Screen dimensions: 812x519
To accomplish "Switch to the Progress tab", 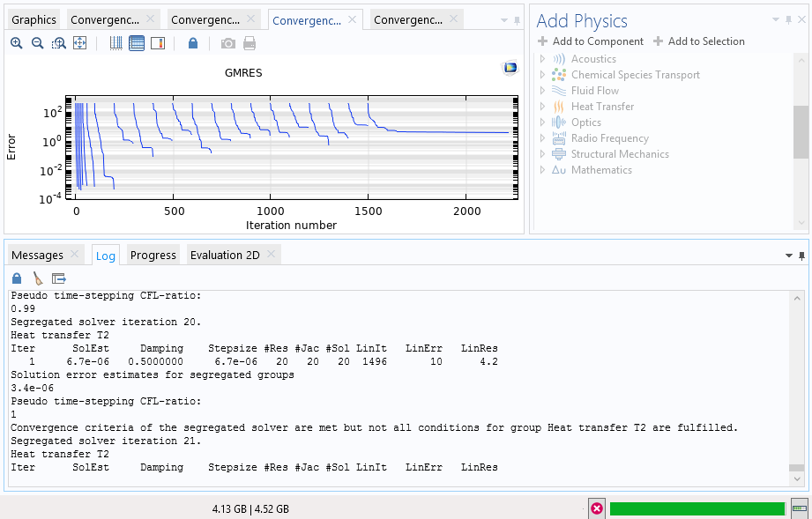I will click(153, 255).
